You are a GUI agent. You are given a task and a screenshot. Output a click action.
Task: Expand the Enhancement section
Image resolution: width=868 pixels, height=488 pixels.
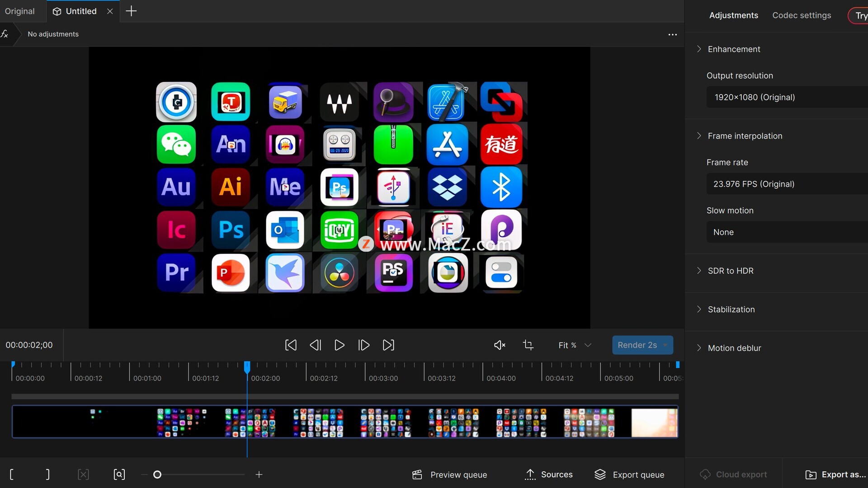734,49
